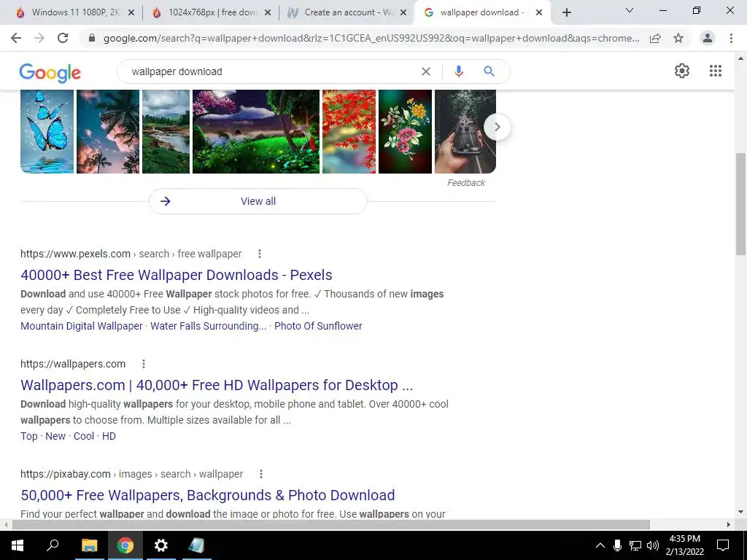747x560 pixels.
Task: Open the river and green hills thumbnail
Action: point(166,131)
